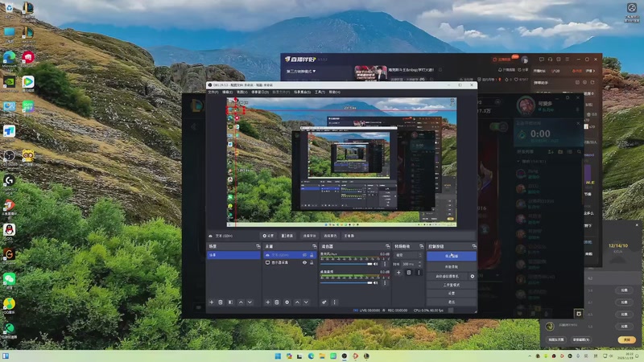Toggle the lock on display capture source
Viewport: 644px width, 362px height.
[312, 263]
